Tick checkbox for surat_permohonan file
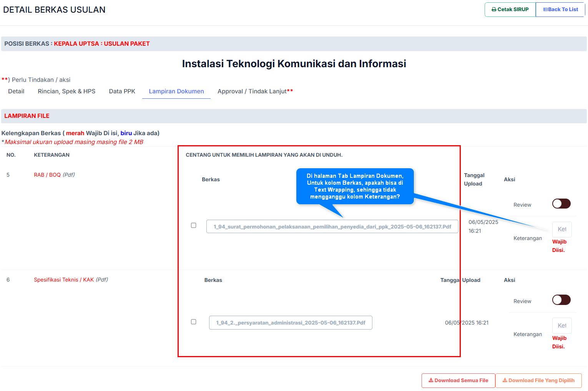Screen dimensions: 588x391 point(194,225)
